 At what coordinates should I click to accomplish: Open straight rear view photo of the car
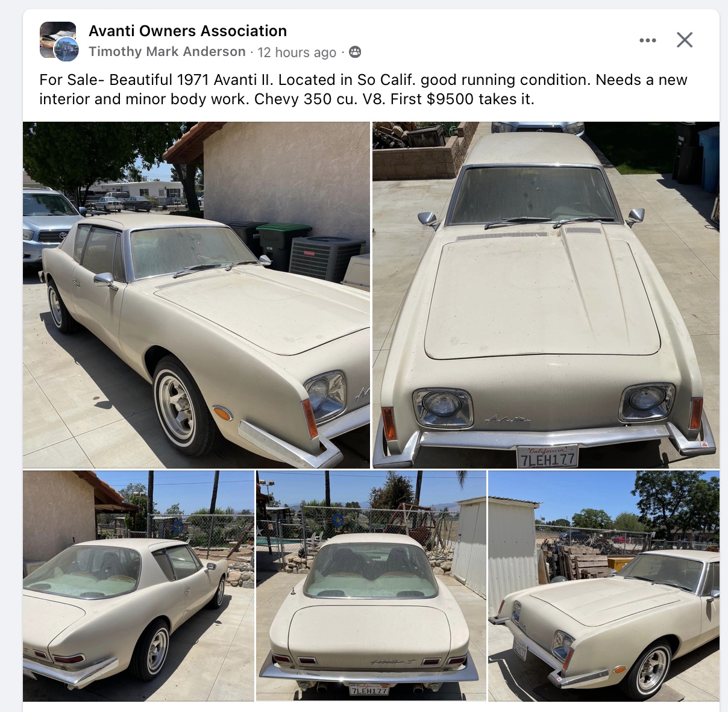click(x=371, y=586)
